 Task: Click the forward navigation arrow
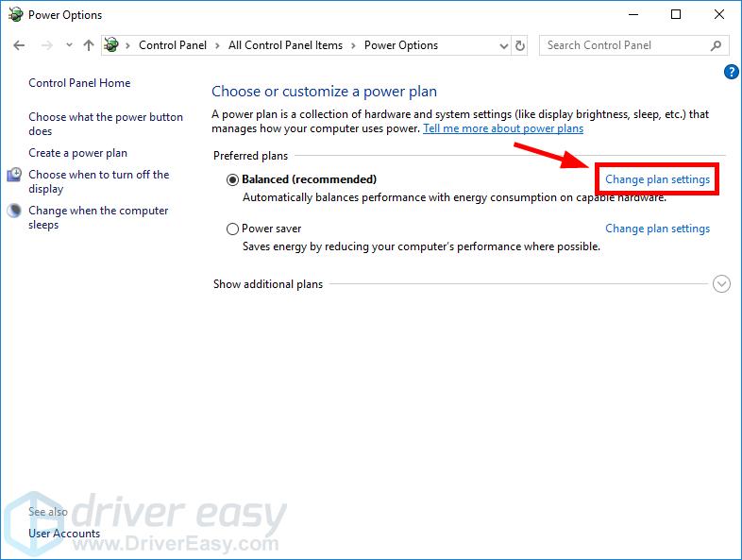coord(47,45)
